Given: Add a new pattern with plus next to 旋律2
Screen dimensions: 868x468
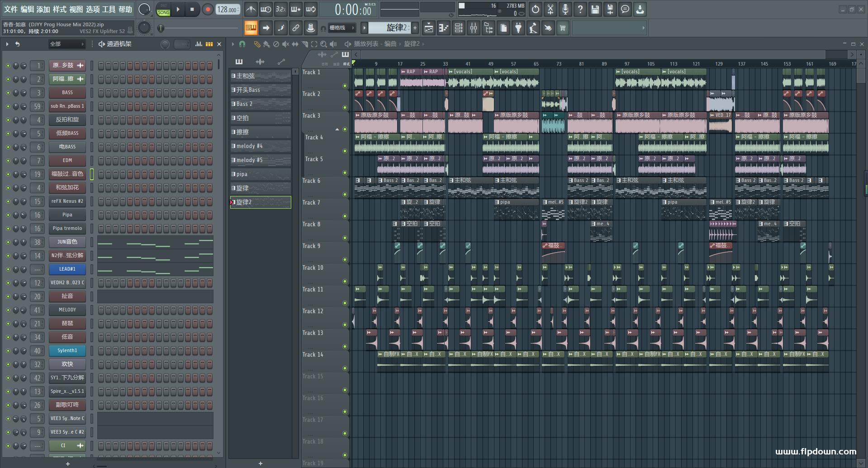Looking at the screenshot, I should (x=415, y=28).
